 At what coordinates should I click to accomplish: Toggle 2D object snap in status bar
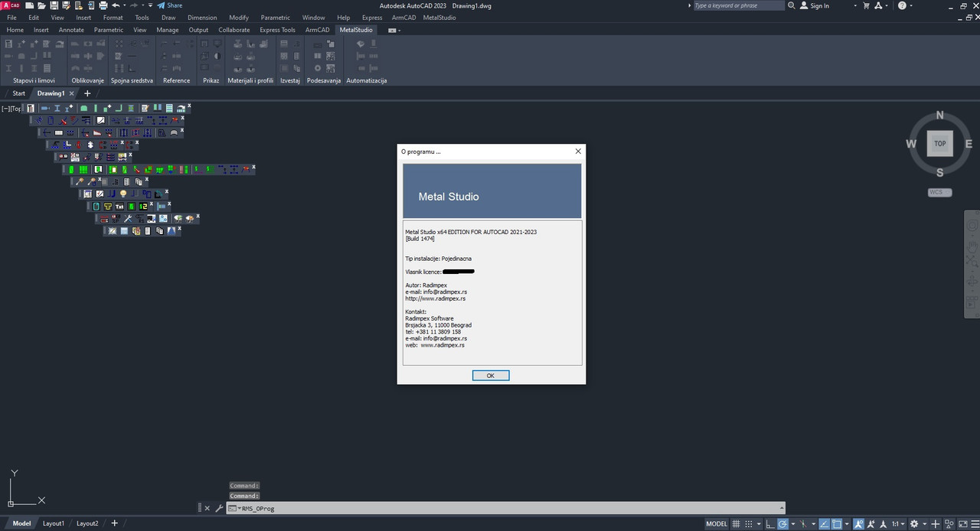point(836,523)
